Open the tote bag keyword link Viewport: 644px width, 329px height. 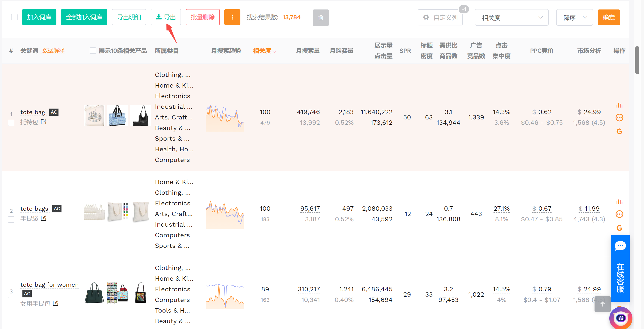(x=33, y=112)
